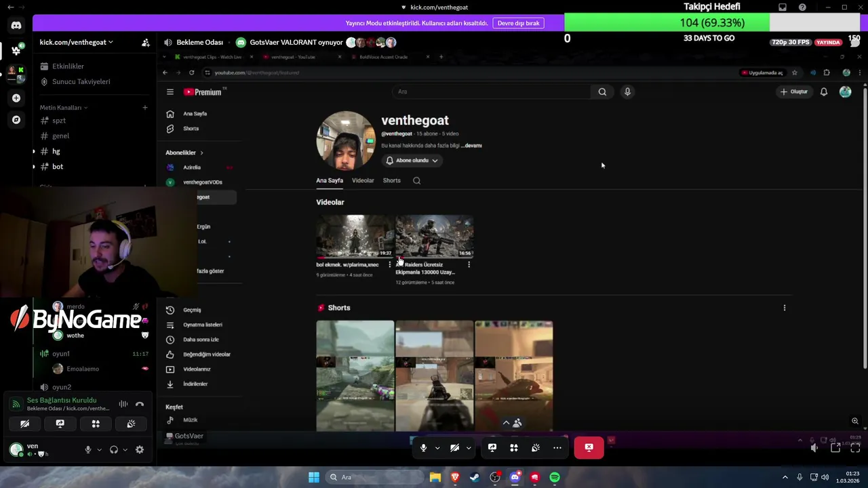Open server dropdown kick.com/venthegoat
868x488 pixels.
tap(76, 42)
